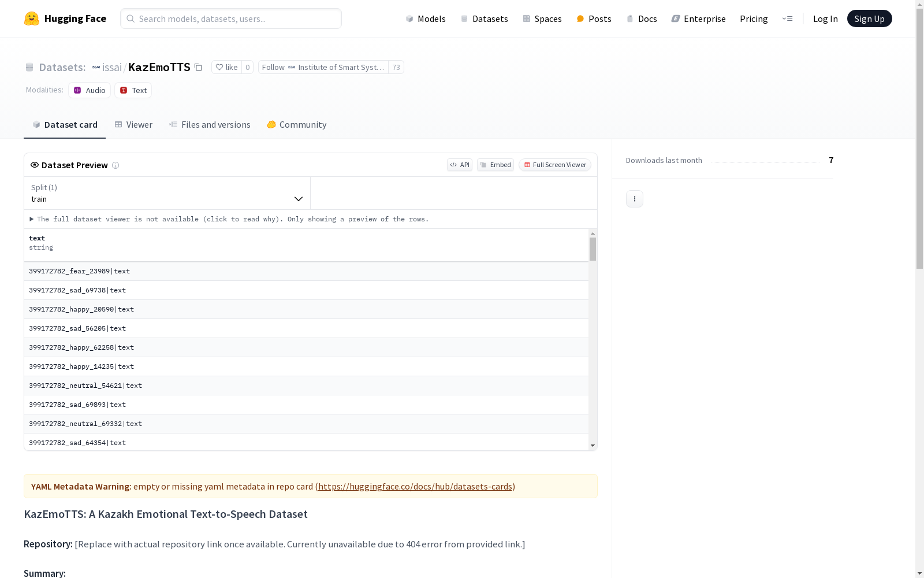Open Docs in top navigation
This screenshot has height=578, width=924.
pos(642,18)
